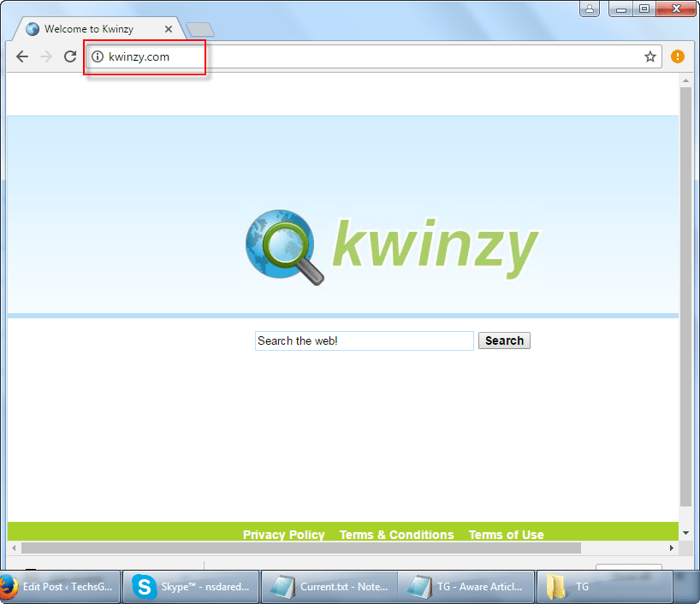Go back with the browser back arrow

(x=22, y=56)
